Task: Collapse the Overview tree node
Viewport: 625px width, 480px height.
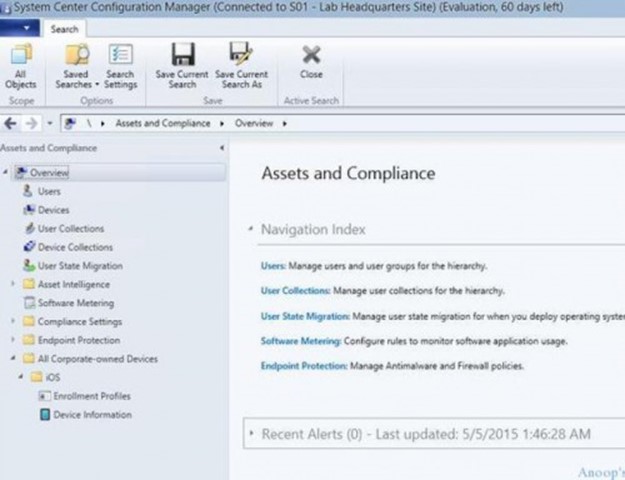Action: click(6, 172)
